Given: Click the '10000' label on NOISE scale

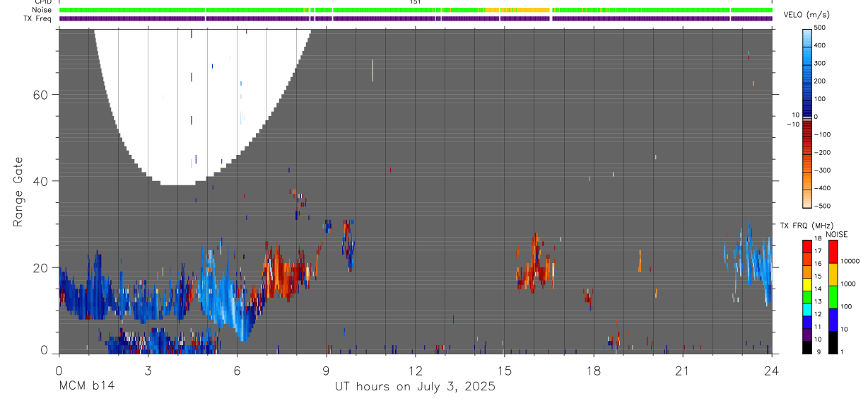Looking at the screenshot, I should click(x=850, y=261).
